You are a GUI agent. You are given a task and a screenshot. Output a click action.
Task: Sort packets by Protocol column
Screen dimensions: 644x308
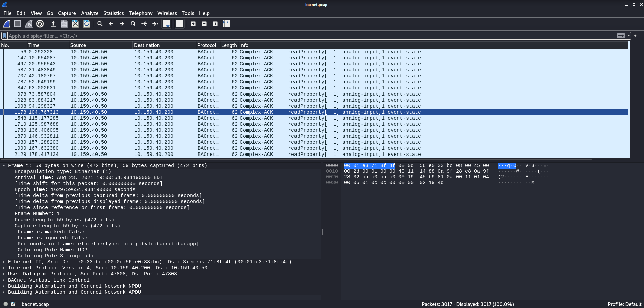208,45
